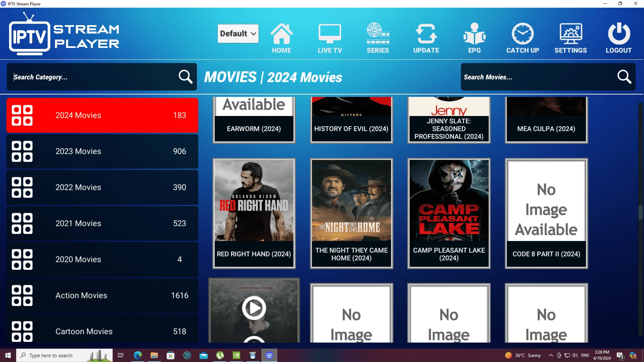Select the 2021 Movies category
The height and width of the screenshot is (362, 644).
coord(102,223)
